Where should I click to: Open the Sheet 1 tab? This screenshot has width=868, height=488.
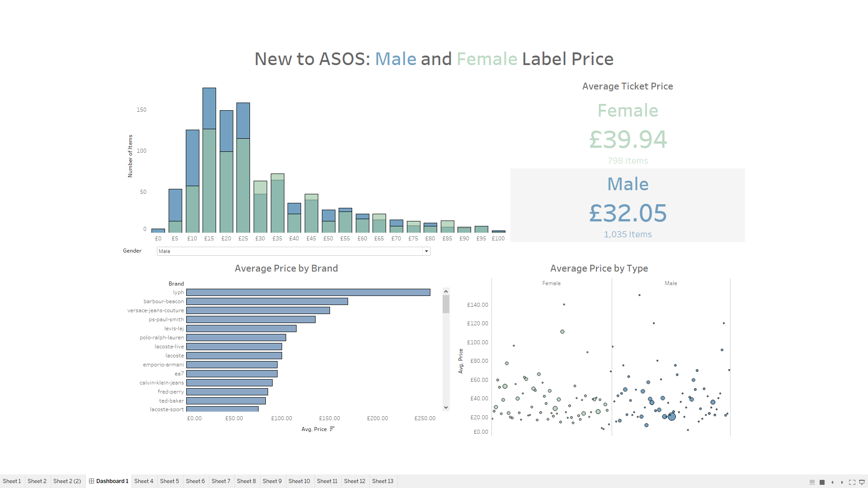point(11,481)
